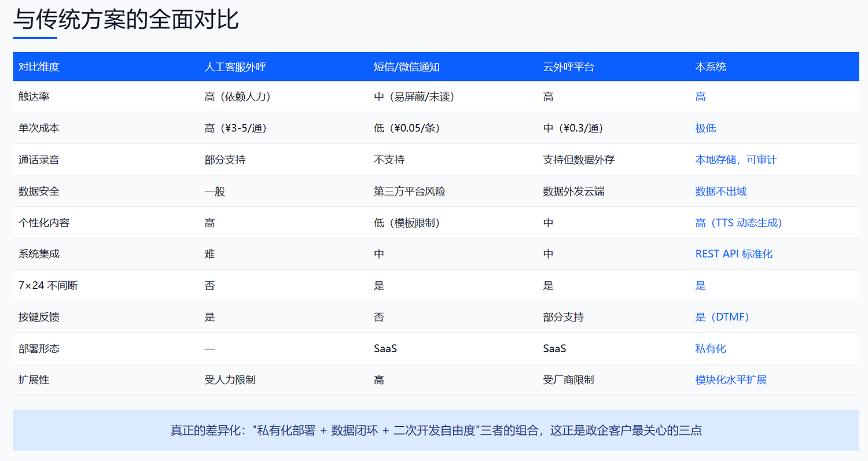The image size is (868, 461).
Task: Click the 系统集成 row label
Action: click(x=39, y=254)
